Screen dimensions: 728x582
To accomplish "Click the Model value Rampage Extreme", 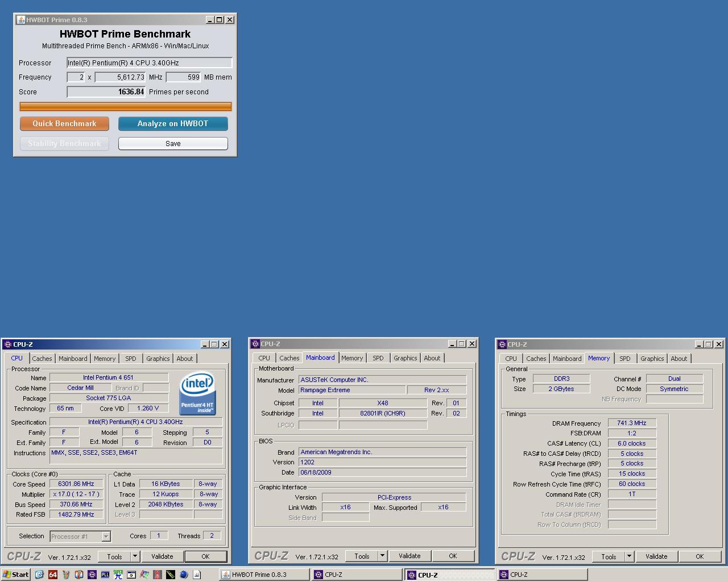I will pyautogui.click(x=352, y=390).
